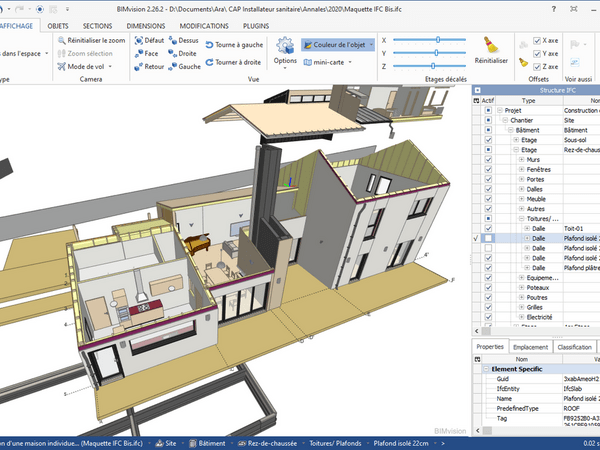Toggle Actif checkbox for Murs row

487,160
